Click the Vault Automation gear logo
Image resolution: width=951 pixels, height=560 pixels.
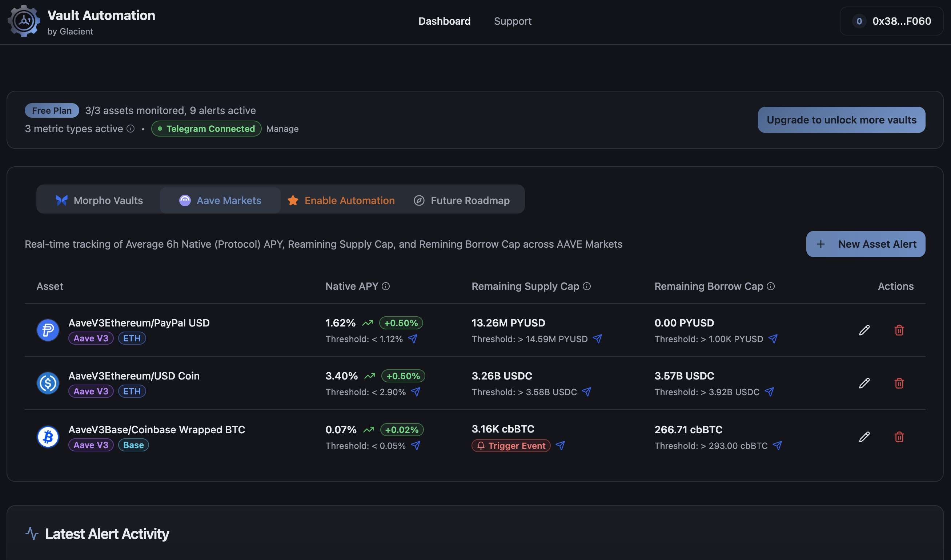click(x=23, y=21)
